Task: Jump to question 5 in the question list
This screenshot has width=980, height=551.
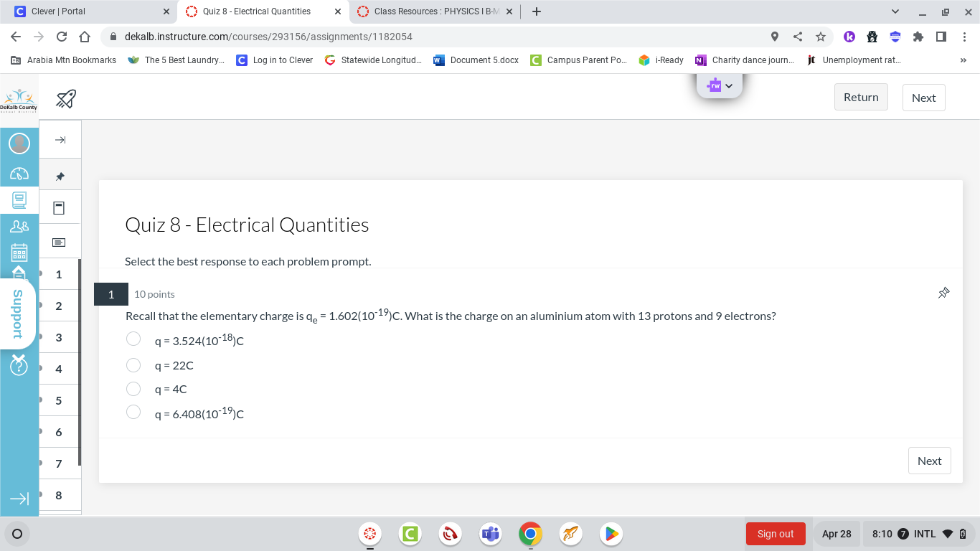Action: [59, 400]
